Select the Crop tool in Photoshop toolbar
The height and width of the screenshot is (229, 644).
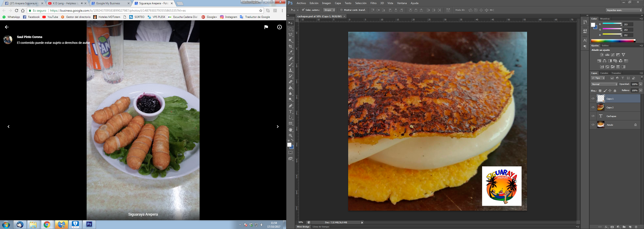coord(290,47)
